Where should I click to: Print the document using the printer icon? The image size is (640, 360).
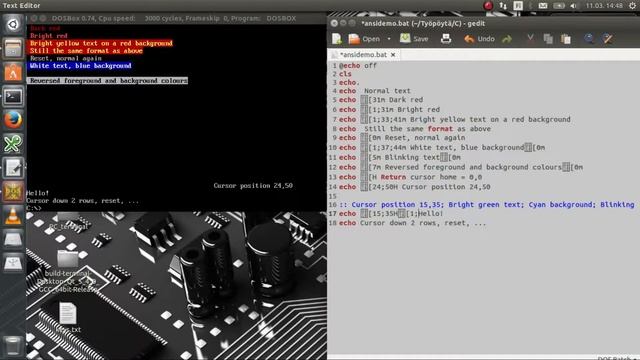[446, 39]
